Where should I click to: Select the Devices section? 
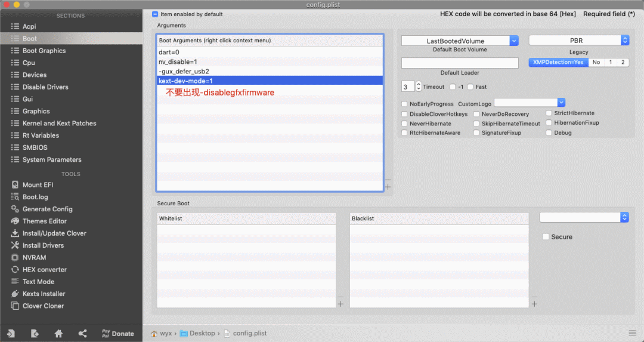pos(72,75)
